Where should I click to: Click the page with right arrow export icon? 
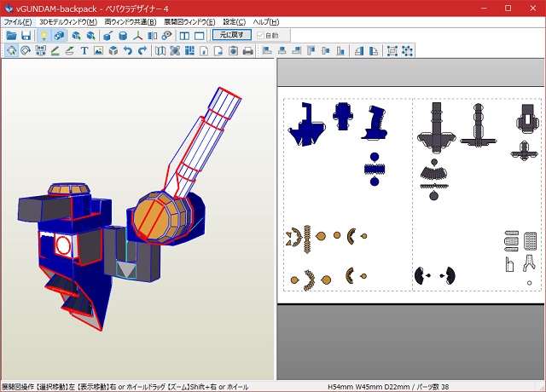coord(218,51)
